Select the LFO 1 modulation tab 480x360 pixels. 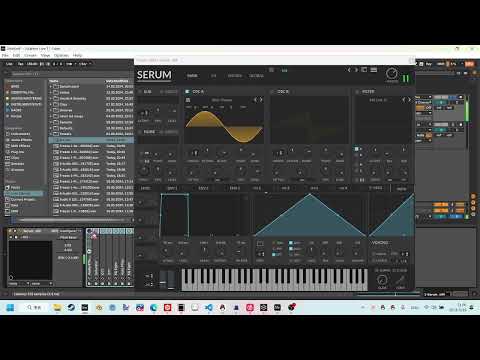click(257, 188)
